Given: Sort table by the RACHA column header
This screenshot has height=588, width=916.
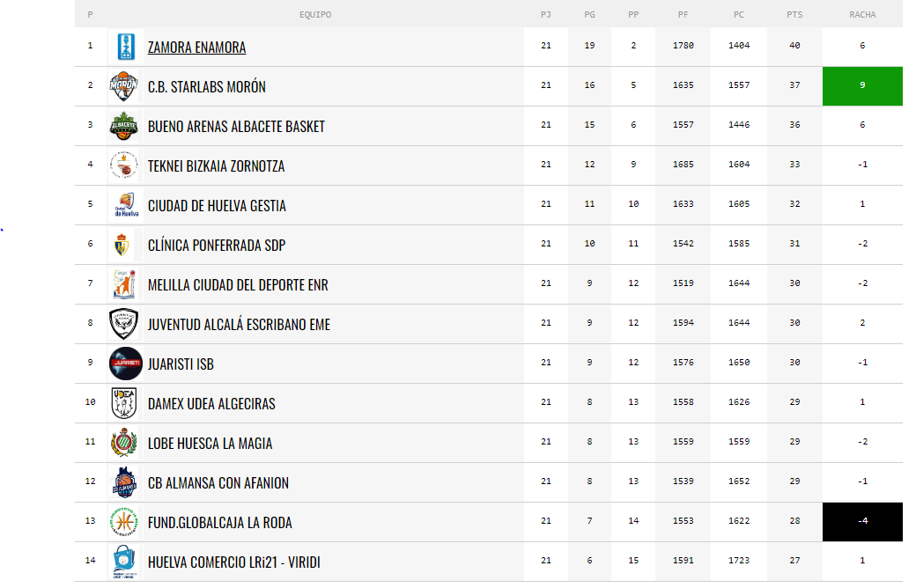Looking at the screenshot, I should (x=862, y=15).
